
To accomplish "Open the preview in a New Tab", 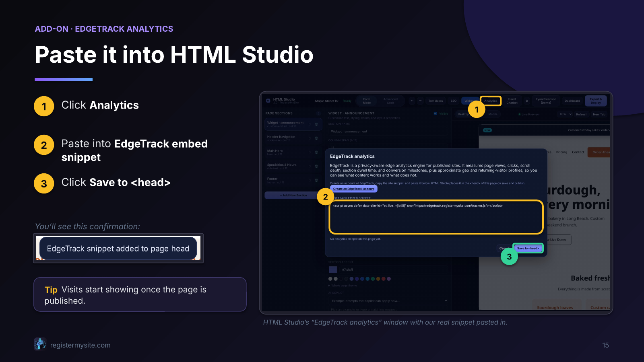I will tap(599, 114).
